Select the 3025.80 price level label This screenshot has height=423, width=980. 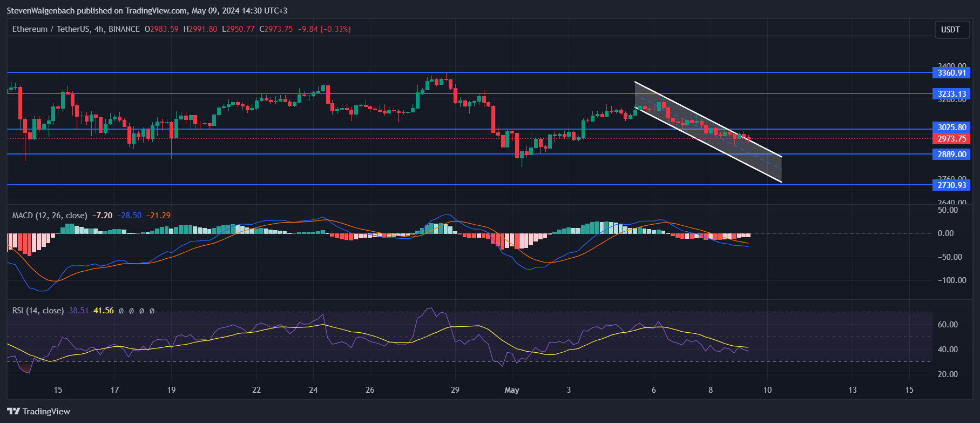coord(951,127)
